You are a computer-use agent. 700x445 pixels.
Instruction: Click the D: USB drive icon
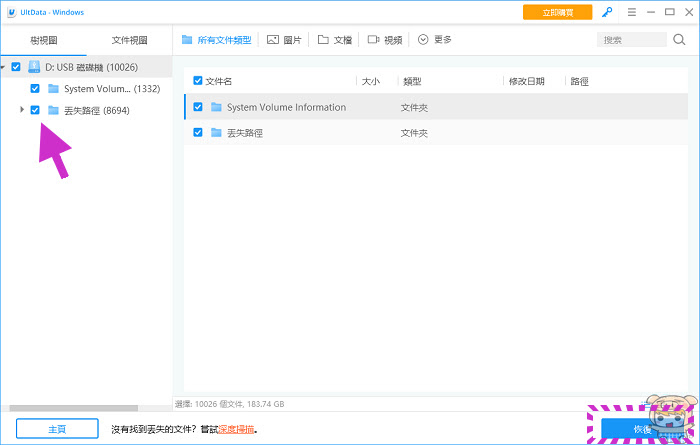click(34, 67)
